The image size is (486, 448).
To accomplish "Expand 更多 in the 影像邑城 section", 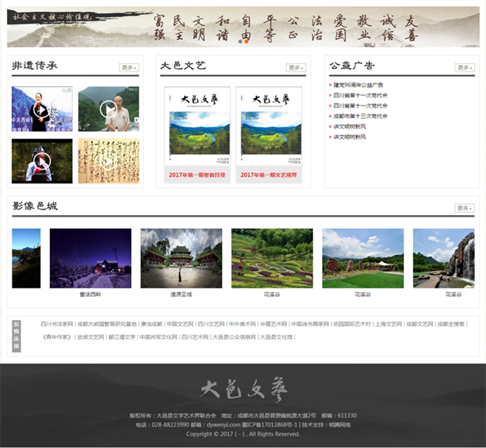I will (464, 208).
